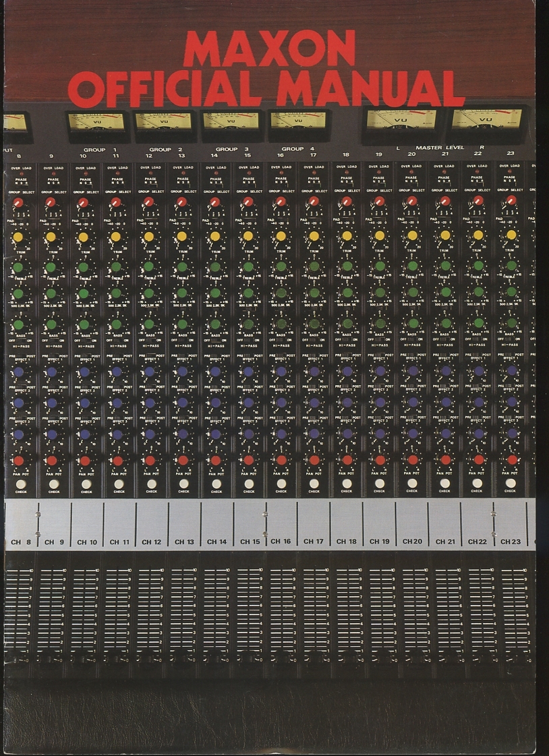Toggle the HI-PASS switch on channel 9
Screen dimensions: 549x756
[x=53, y=340]
